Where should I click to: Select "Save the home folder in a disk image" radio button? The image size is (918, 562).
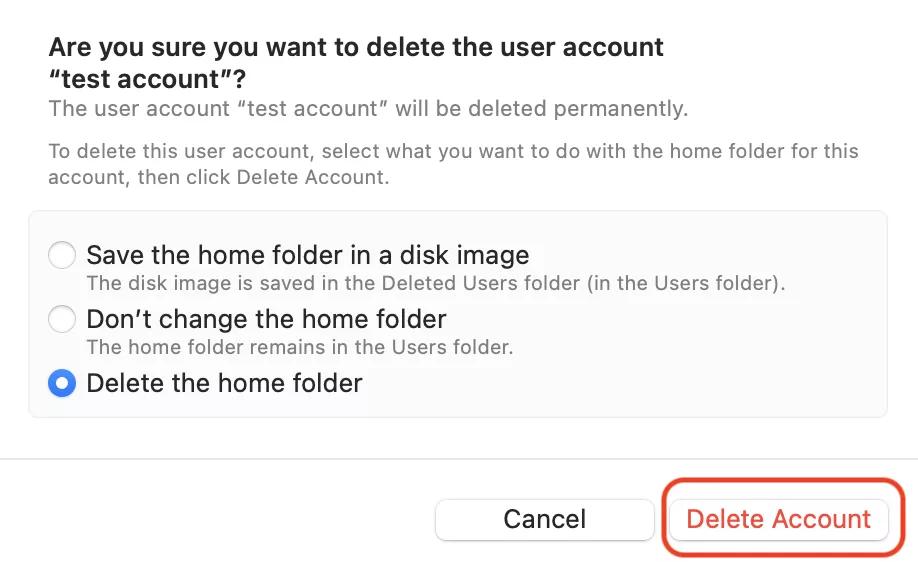[x=62, y=256]
